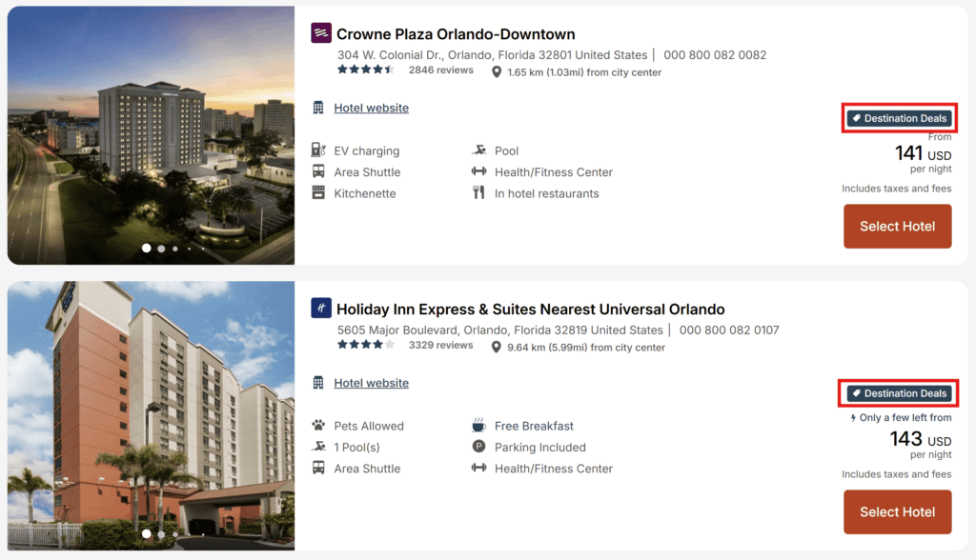Open the Holiday Inn Express Hotel website link

click(x=371, y=382)
